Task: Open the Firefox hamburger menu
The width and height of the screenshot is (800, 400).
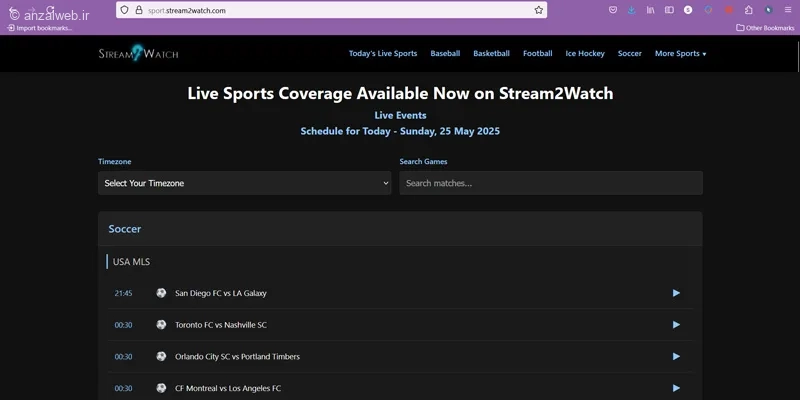Action: click(788, 10)
